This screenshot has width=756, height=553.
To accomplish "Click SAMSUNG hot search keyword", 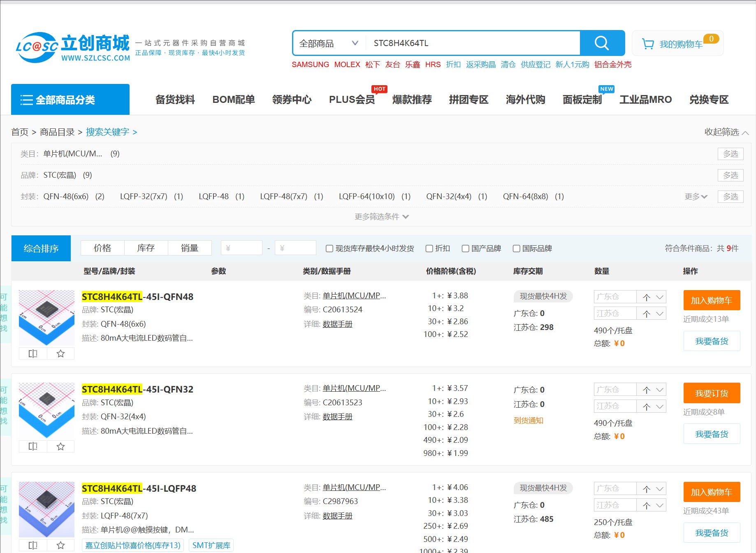I will point(310,65).
